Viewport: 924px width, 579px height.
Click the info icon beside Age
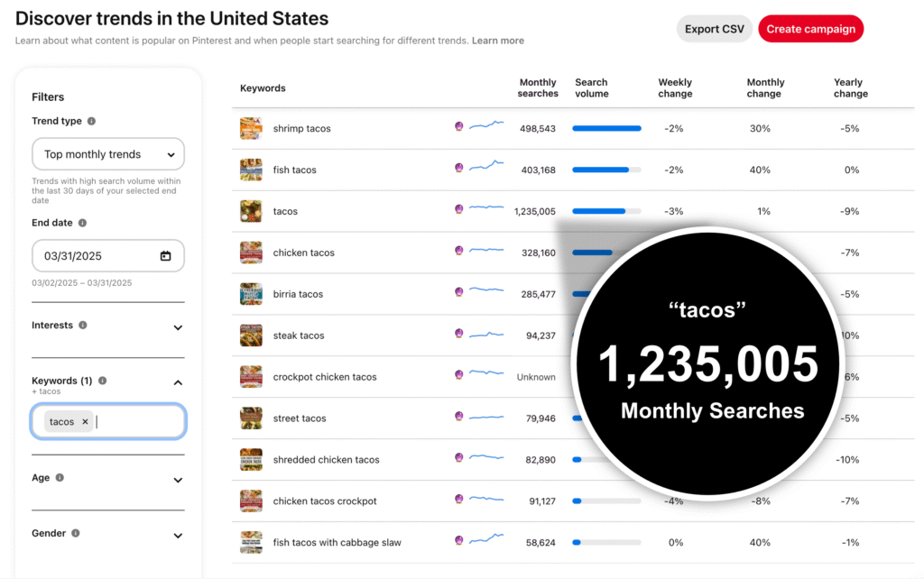coord(60,478)
